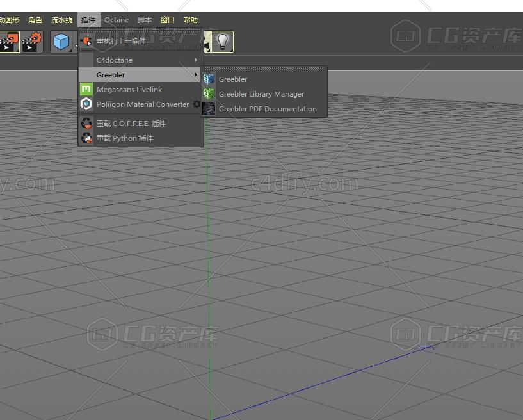Open the partly cut-off 动图形 menu
The image size is (523, 420).
[x=10, y=20]
